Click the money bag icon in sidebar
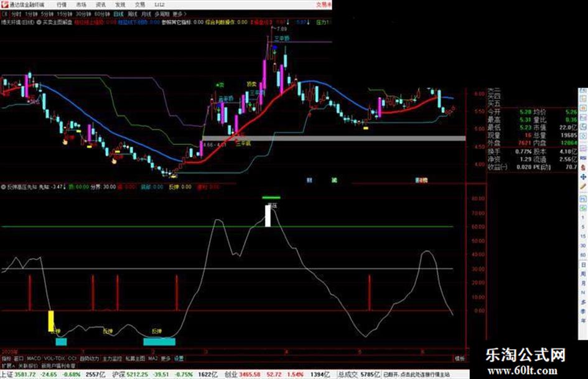Viewport: 588px width, 379px height. [x=583, y=167]
